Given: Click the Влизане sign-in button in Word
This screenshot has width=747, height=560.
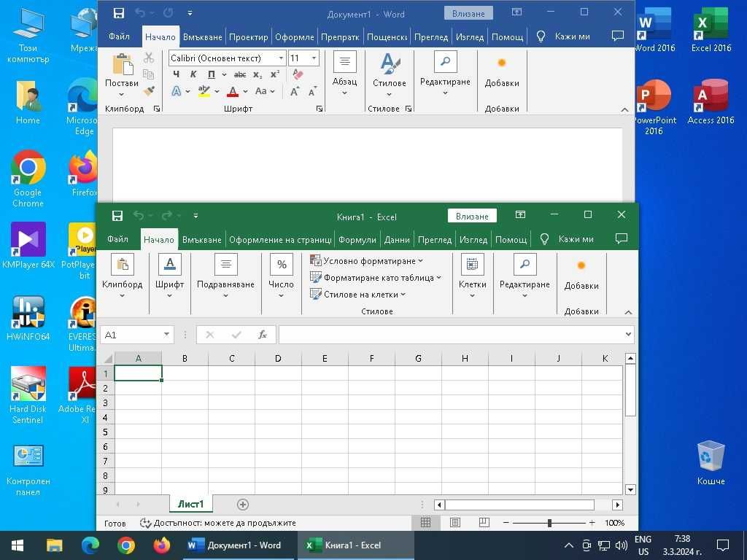Looking at the screenshot, I should (x=468, y=13).
